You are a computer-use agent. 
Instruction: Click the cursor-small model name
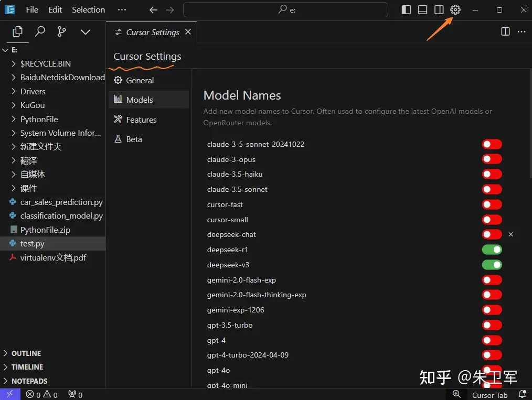coord(227,220)
